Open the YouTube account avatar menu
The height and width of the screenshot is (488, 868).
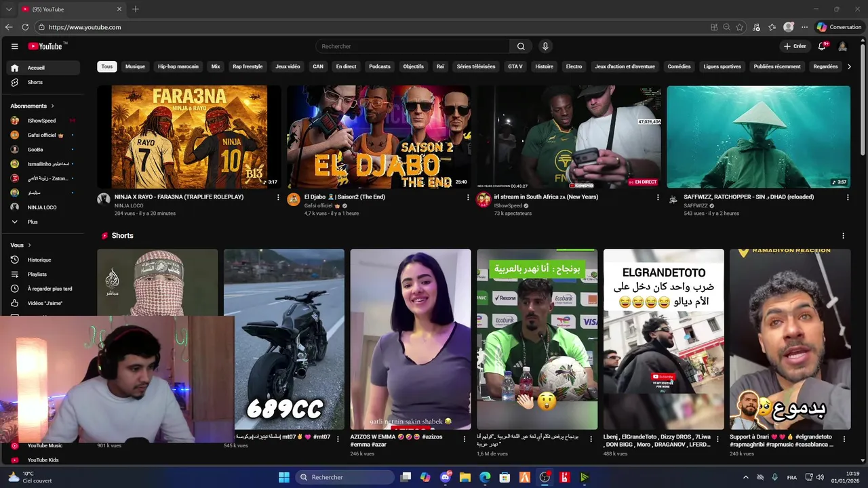pyautogui.click(x=842, y=46)
